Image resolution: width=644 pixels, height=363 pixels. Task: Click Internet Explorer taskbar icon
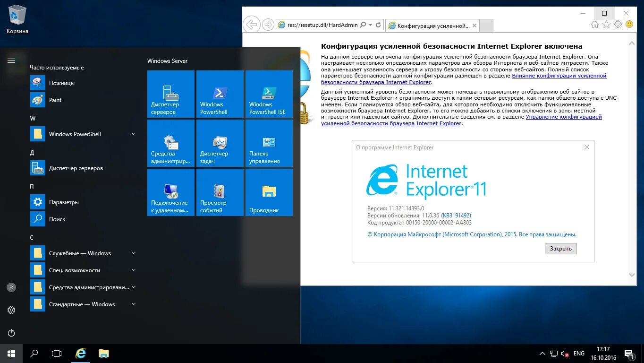81,353
